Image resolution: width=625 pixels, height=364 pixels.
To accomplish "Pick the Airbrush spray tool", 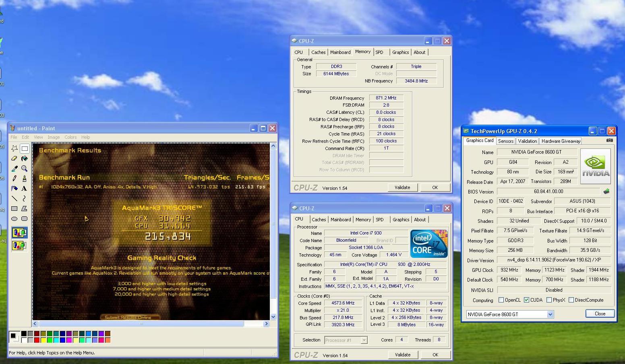I will click(14, 188).
